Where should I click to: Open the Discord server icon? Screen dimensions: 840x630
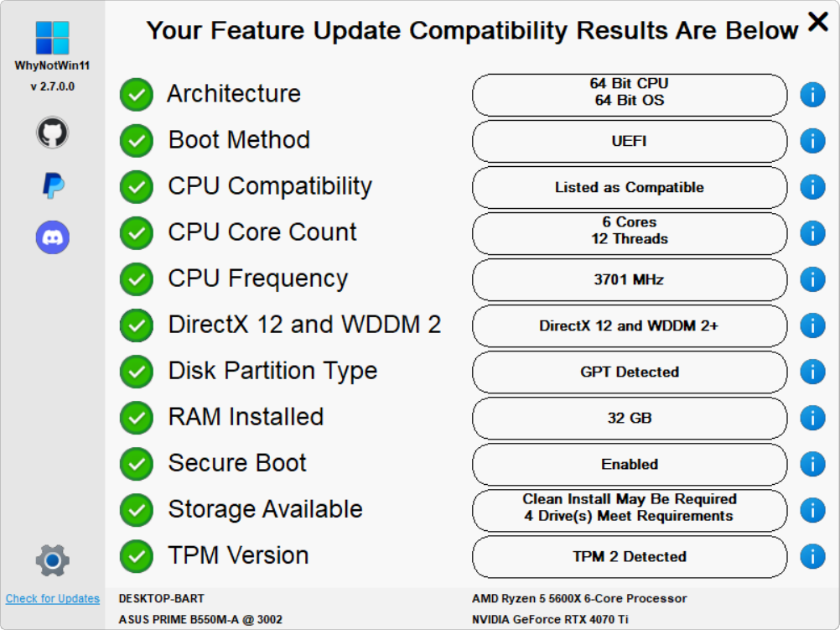[x=53, y=237]
